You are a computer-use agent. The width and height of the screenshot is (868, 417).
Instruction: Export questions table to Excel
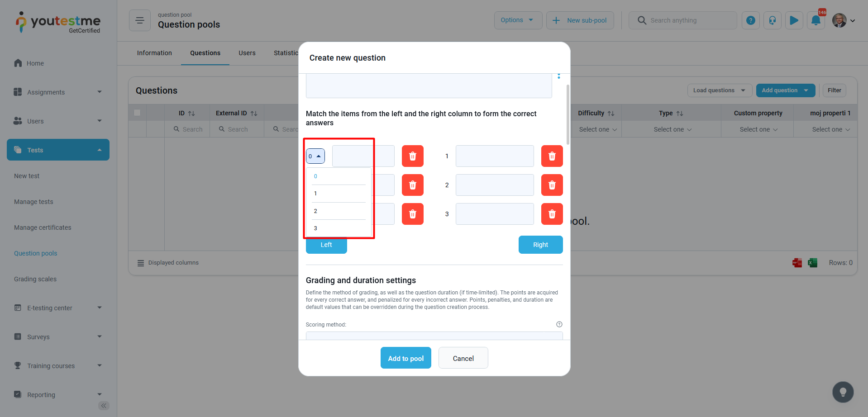[x=812, y=263]
